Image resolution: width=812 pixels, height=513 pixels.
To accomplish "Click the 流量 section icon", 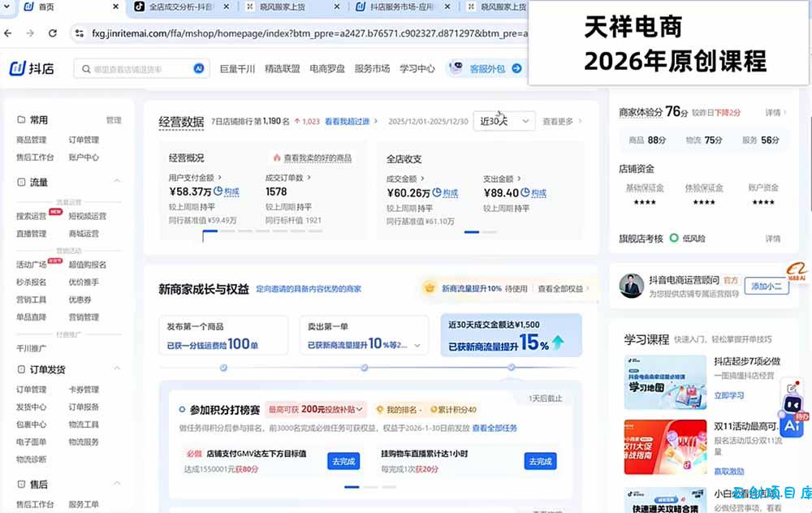I will (21, 182).
